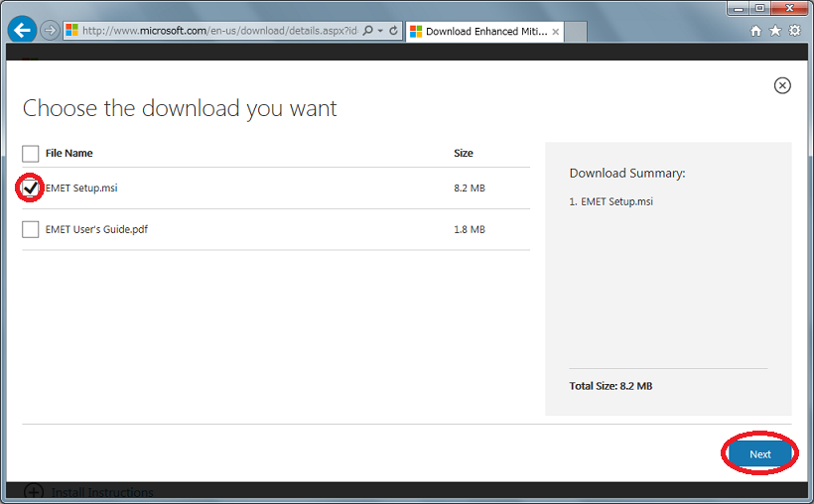Close the Download Enhanced Mitigation tab
The width and height of the screenshot is (814, 504).
point(557,31)
